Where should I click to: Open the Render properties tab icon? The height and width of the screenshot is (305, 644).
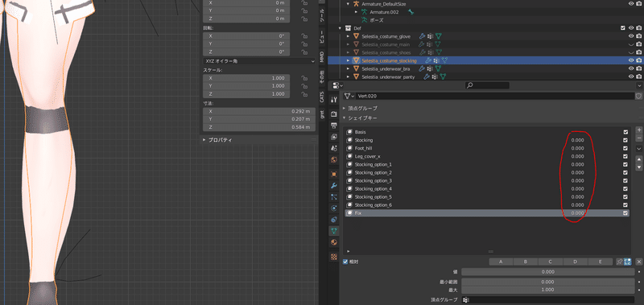(x=334, y=113)
